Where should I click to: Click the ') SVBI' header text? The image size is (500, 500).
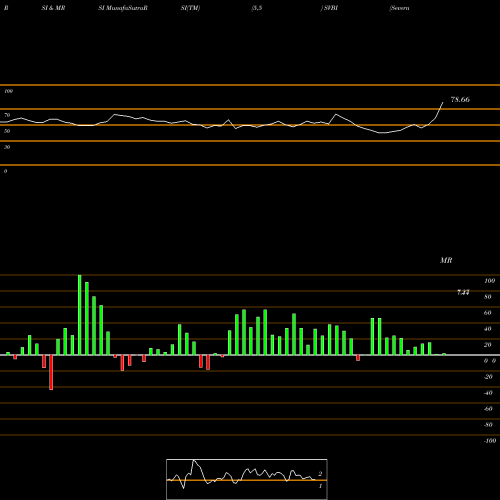point(329,8)
